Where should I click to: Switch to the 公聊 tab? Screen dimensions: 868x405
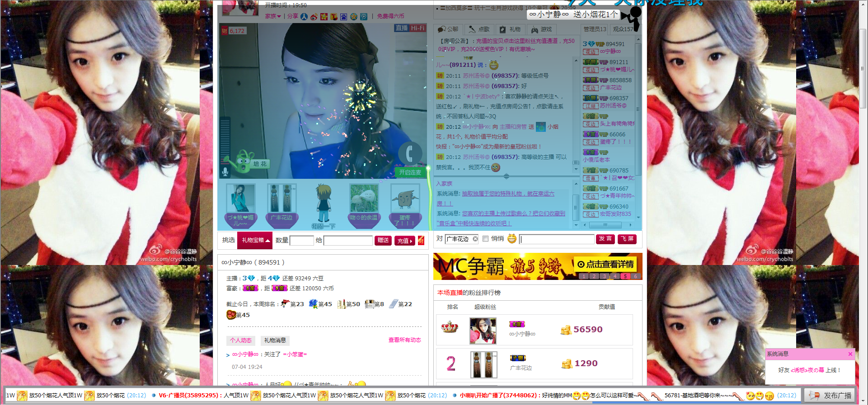tap(447, 29)
